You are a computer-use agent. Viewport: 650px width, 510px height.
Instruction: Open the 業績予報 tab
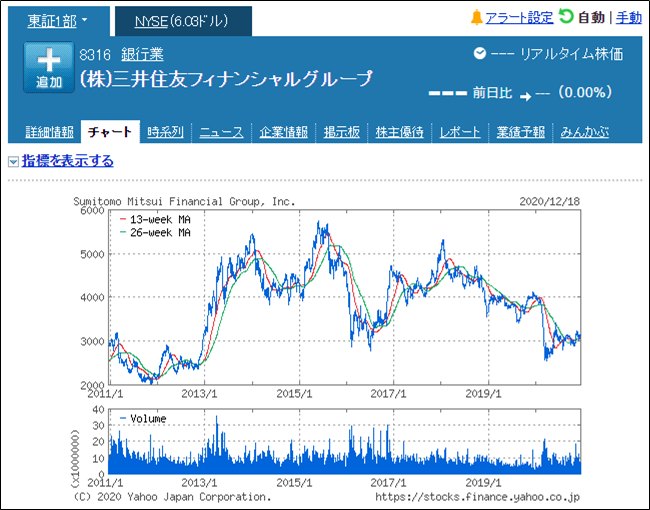tap(521, 132)
